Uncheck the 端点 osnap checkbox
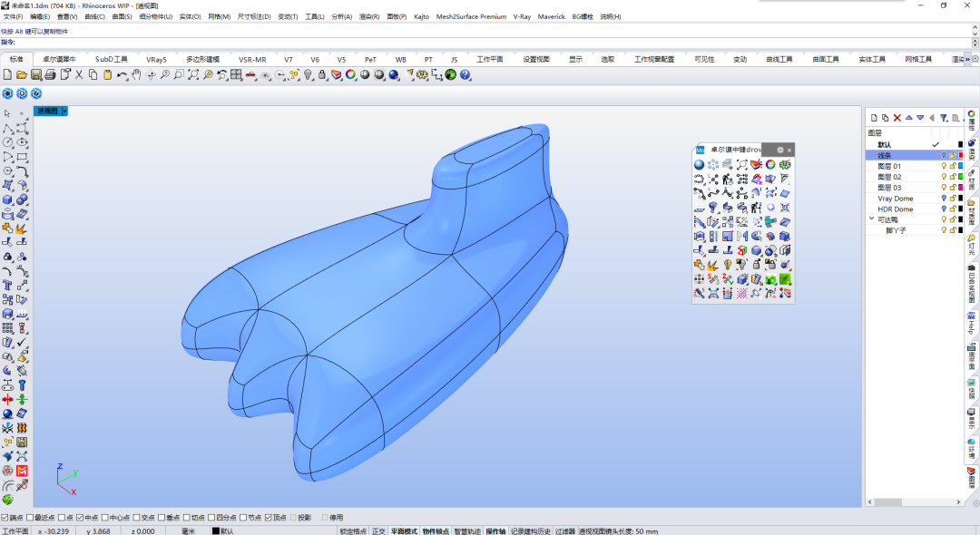This screenshot has height=535, width=980. (5, 518)
